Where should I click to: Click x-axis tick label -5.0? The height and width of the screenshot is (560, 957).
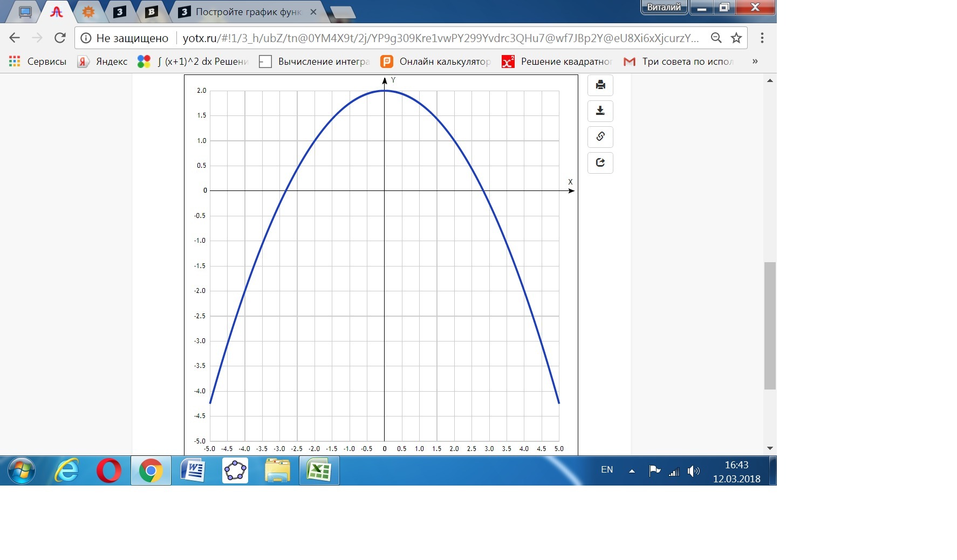click(x=209, y=449)
